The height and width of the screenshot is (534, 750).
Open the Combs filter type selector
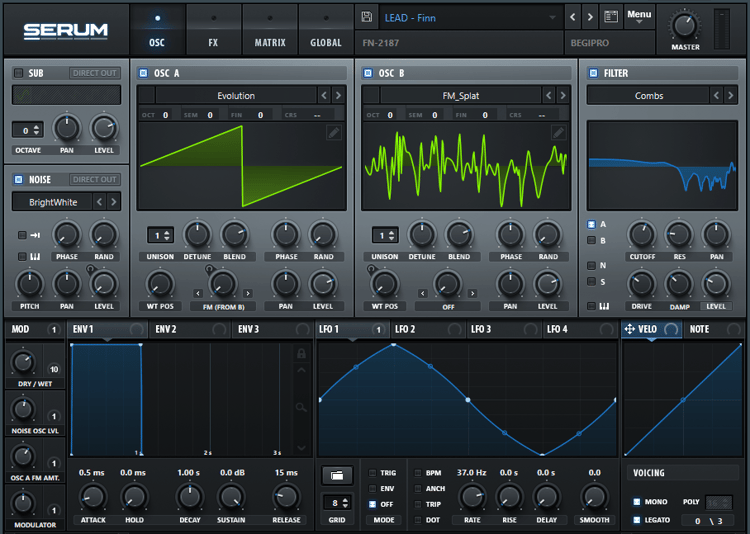(x=649, y=95)
